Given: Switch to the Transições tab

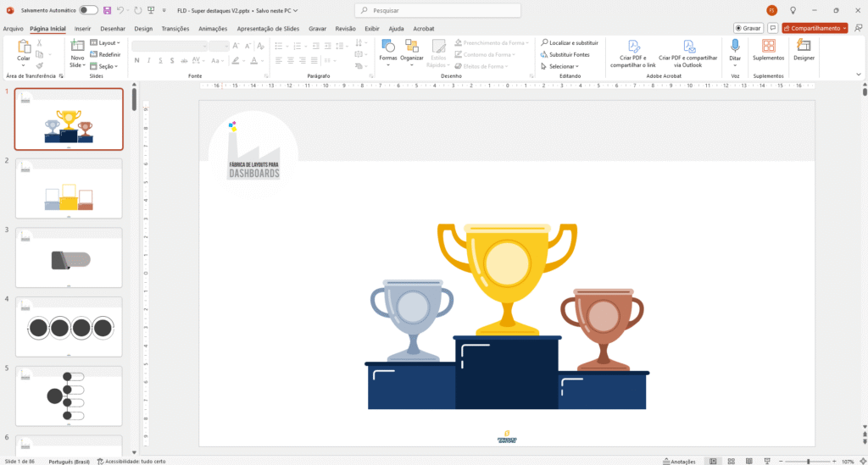Looking at the screenshot, I should tap(175, 28).
